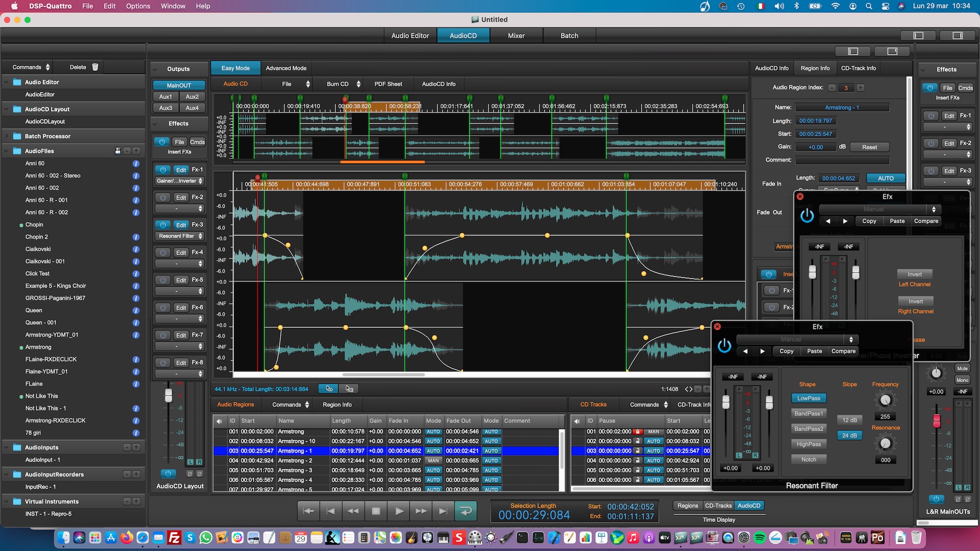980x551 pixels.
Task: Click Invert for the Left Channel
Action: [x=914, y=274]
